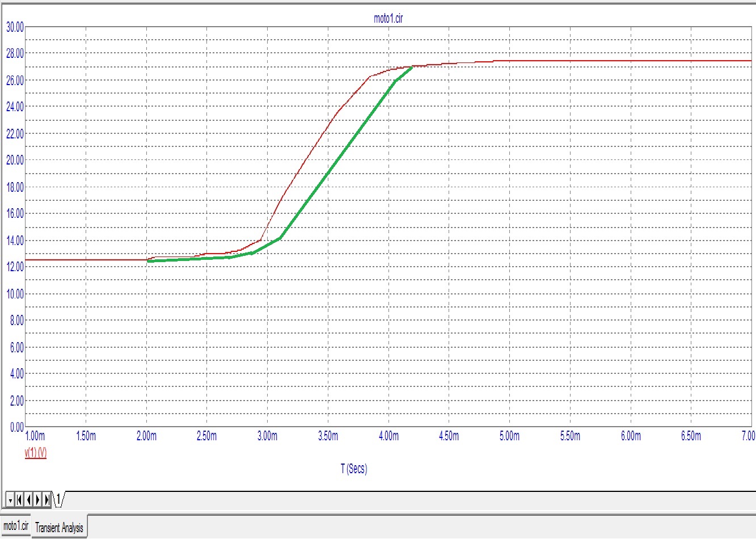Click the 30.00 Y-axis value
The image size is (756, 539).
[15, 27]
